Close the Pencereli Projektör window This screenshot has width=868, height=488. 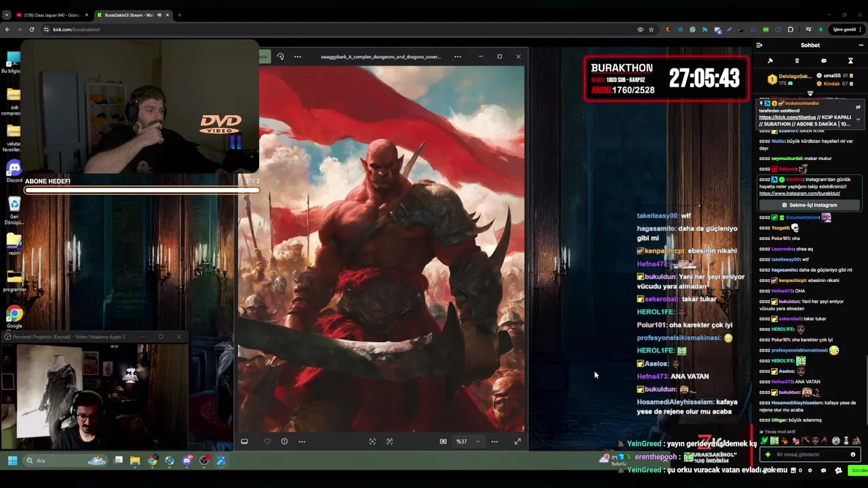[178, 336]
